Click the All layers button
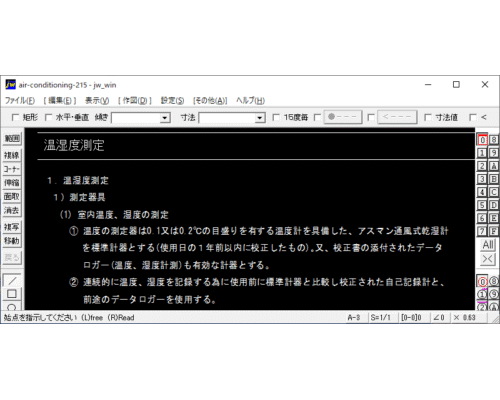Image resolution: width=500 pixels, height=400 pixels. point(488,245)
